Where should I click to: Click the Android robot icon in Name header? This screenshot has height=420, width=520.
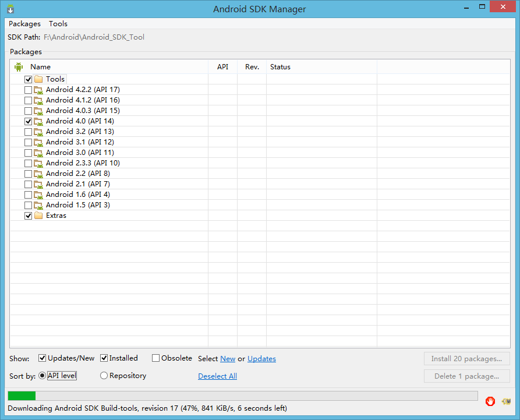19,66
